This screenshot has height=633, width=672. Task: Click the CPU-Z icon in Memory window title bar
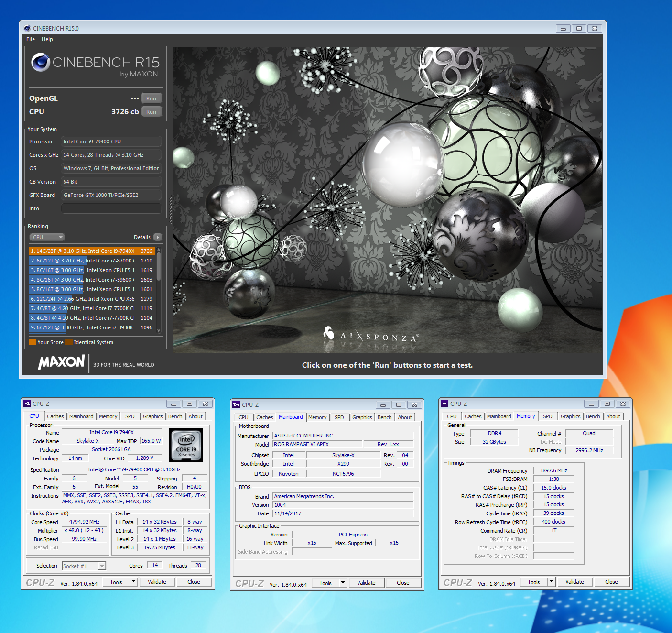point(444,404)
